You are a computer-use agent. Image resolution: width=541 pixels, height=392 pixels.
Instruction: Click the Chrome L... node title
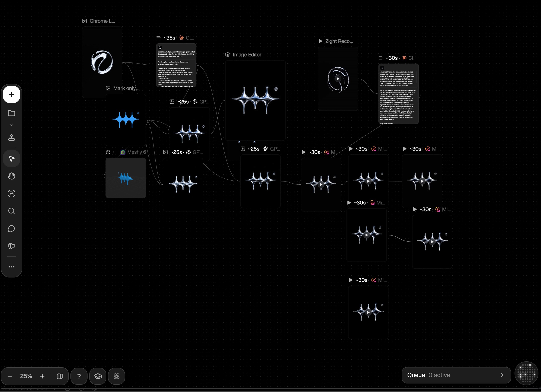tap(102, 21)
